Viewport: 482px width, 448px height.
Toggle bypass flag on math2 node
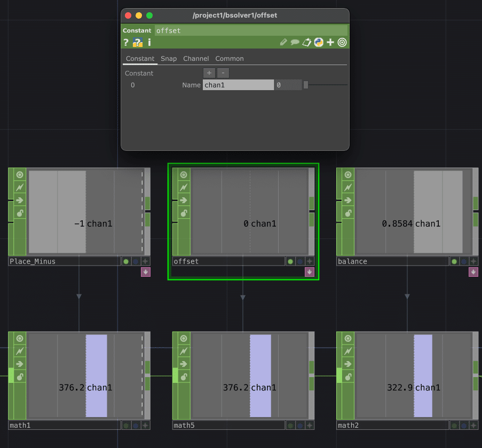pyautogui.click(x=348, y=364)
